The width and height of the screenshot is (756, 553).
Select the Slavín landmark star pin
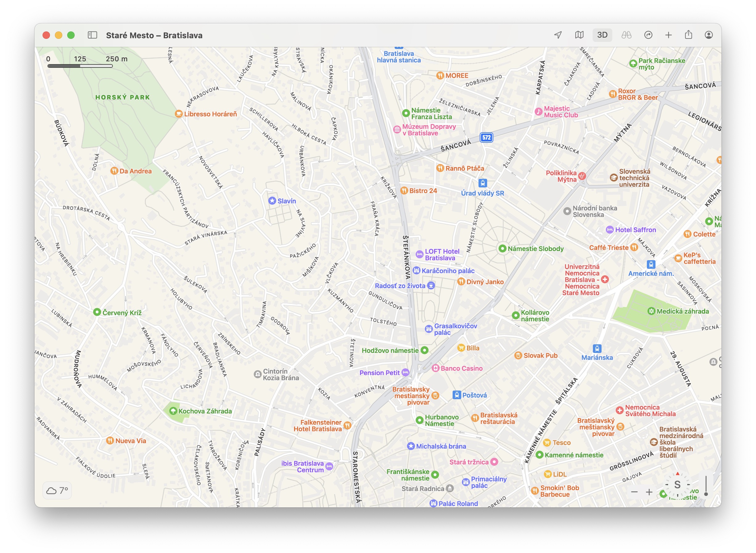[x=272, y=201]
